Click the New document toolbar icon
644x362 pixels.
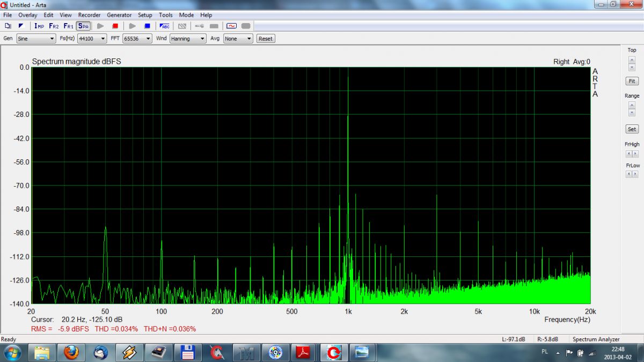click(8, 26)
